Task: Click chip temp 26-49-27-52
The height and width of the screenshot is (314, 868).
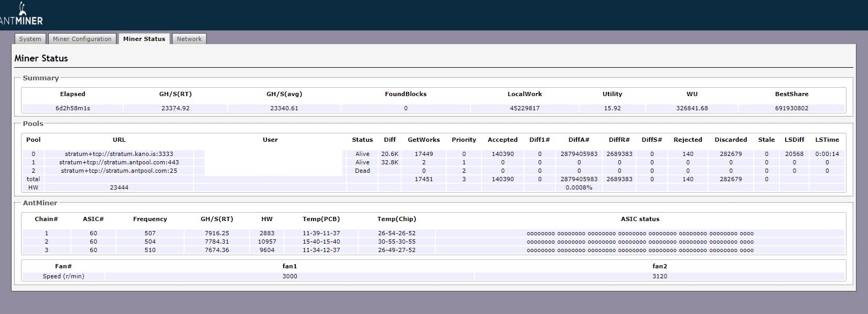Action: coord(397,250)
